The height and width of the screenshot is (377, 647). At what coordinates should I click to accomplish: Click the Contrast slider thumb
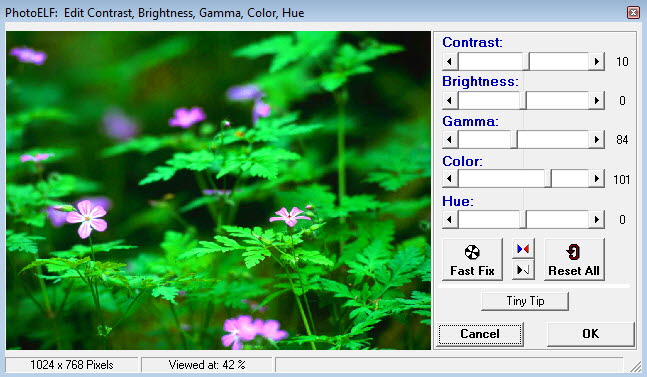click(x=526, y=61)
